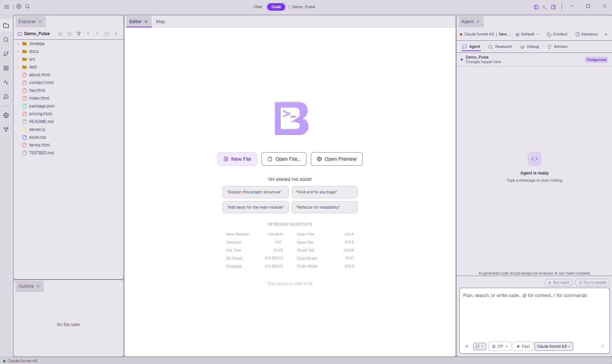
Task: Switch to the Debug tab
Action: click(530, 46)
